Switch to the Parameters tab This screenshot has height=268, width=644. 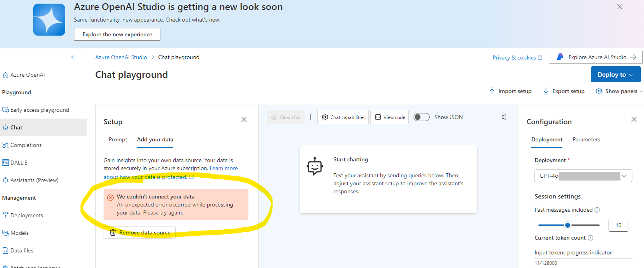586,139
